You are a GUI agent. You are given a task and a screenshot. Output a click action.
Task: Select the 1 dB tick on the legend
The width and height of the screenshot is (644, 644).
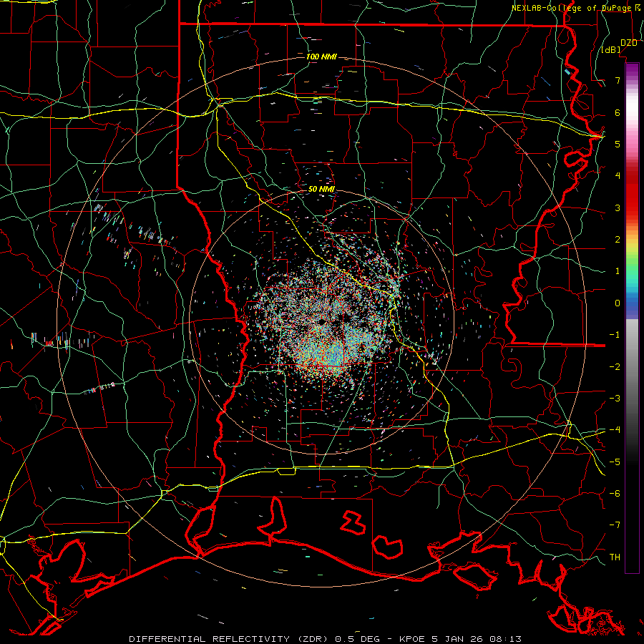(x=618, y=271)
